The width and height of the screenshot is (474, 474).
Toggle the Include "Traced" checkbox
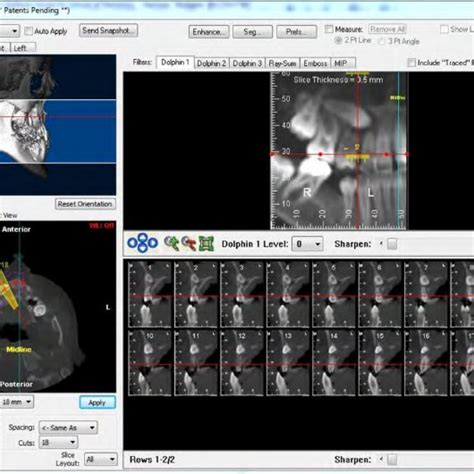412,62
